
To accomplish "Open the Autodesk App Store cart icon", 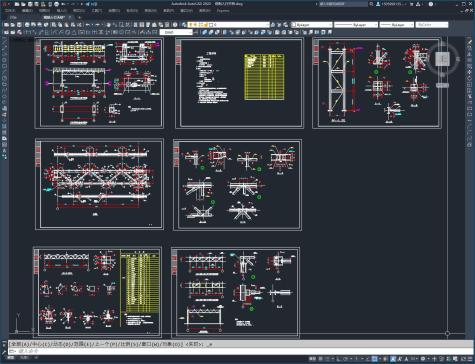I will (x=411, y=4).
